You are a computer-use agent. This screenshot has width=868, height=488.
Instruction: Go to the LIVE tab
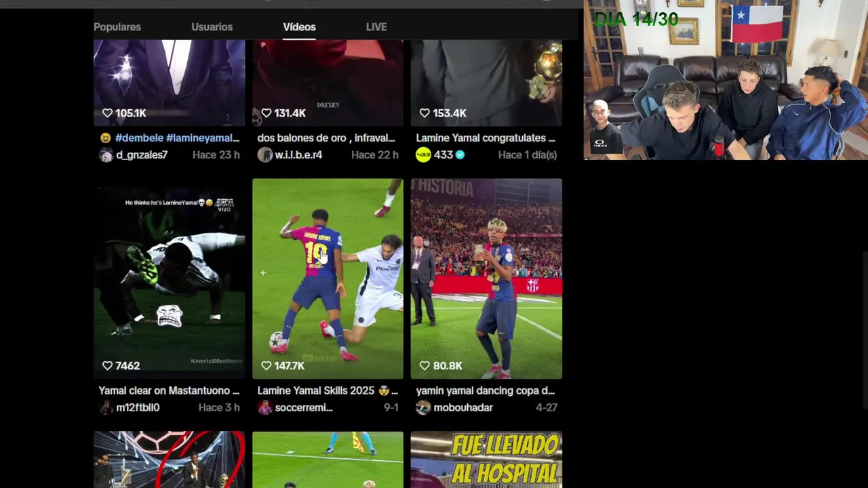tap(376, 27)
